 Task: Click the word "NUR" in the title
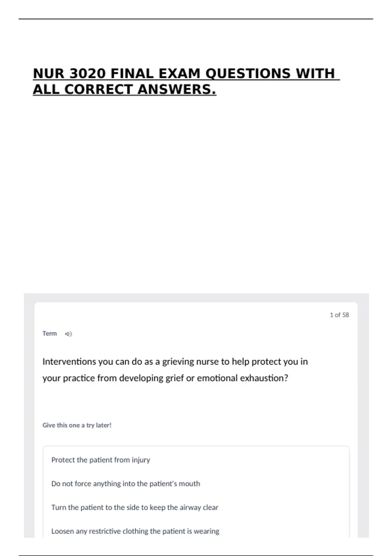(49, 74)
